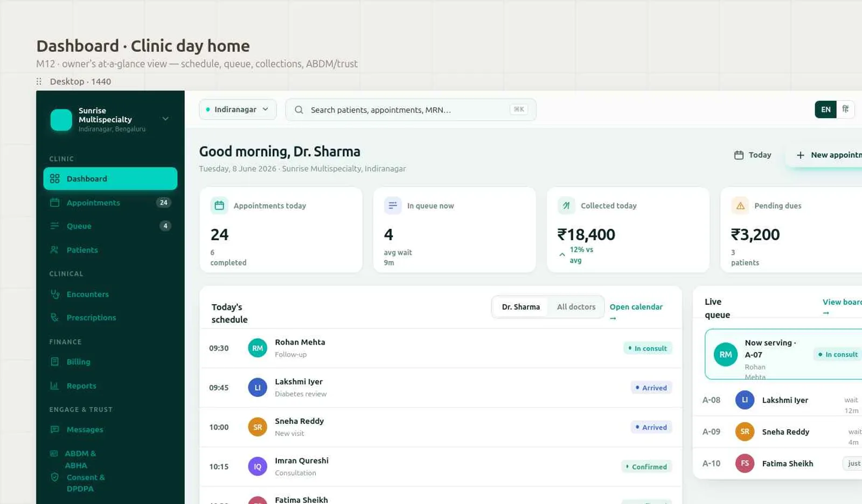Open Sneha Reddy's 10:00 appointment row
The height and width of the screenshot is (504, 862).
click(x=441, y=427)
